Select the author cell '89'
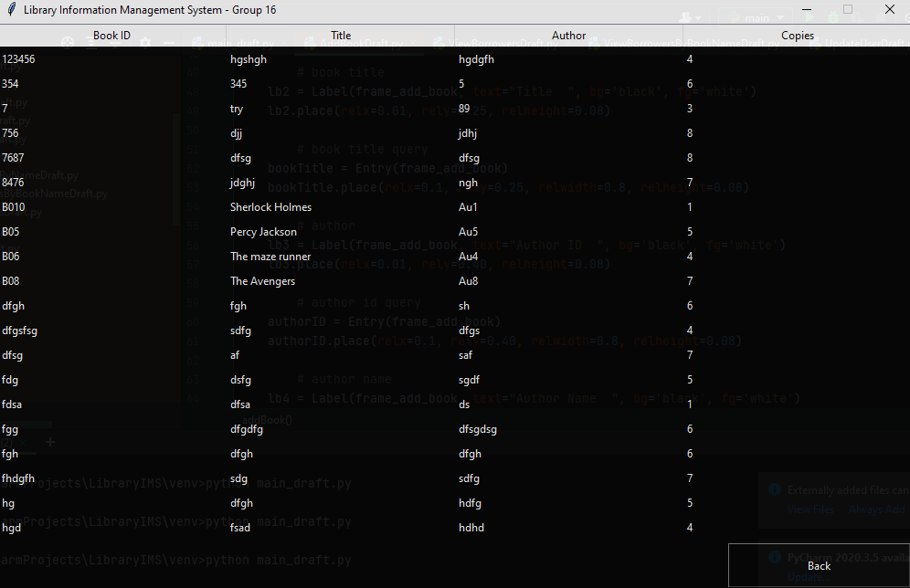Viewport: 910px width, 588px height. (x=464, y=109)
